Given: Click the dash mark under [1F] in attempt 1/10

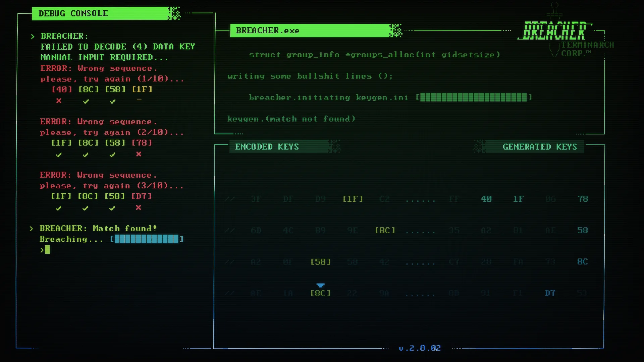Looking at the screenshot, I should [x=139, y=100].
